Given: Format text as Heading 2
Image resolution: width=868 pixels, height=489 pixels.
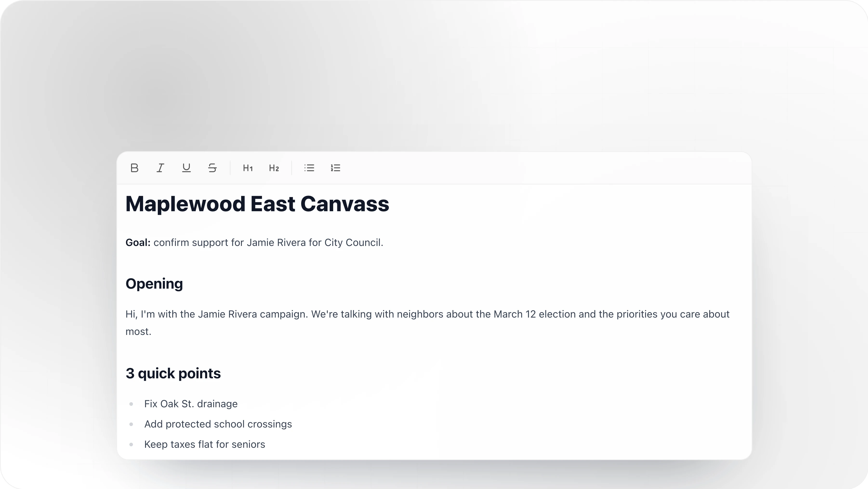Looking at the screenshot, I should pos(274,168).
